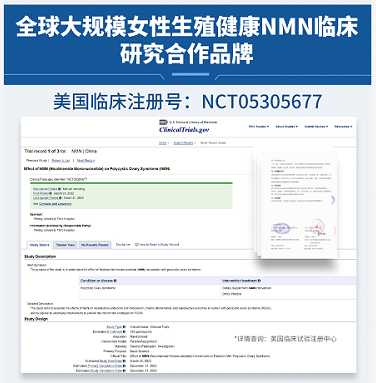Viewport: 376px width, 383px height.
Task: Select the Study Details tab
Action: [x=39, y=245]
